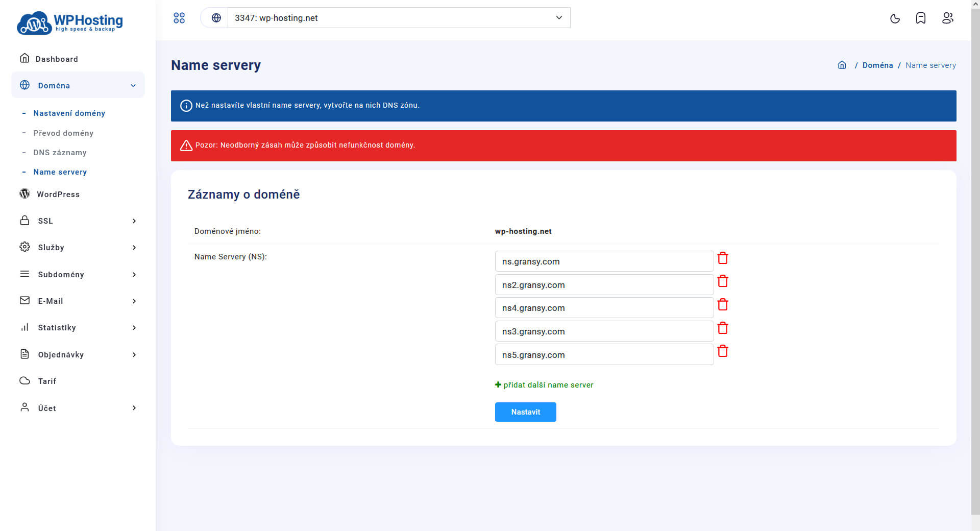Expand the Účet menu chevron
Image resolution: width=980 pixels, height=531 pixels.
tap(134, 408)
